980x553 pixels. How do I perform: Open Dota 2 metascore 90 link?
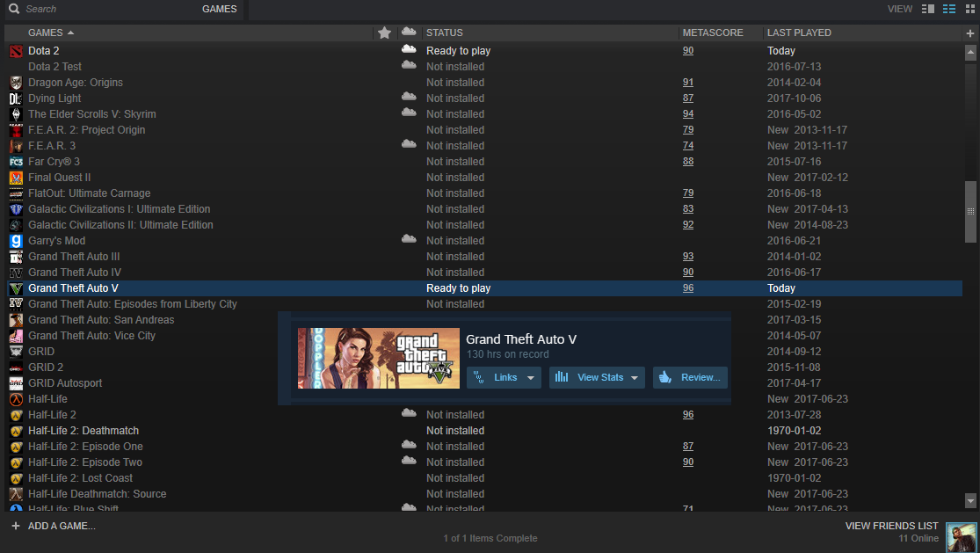pos(687,51)
